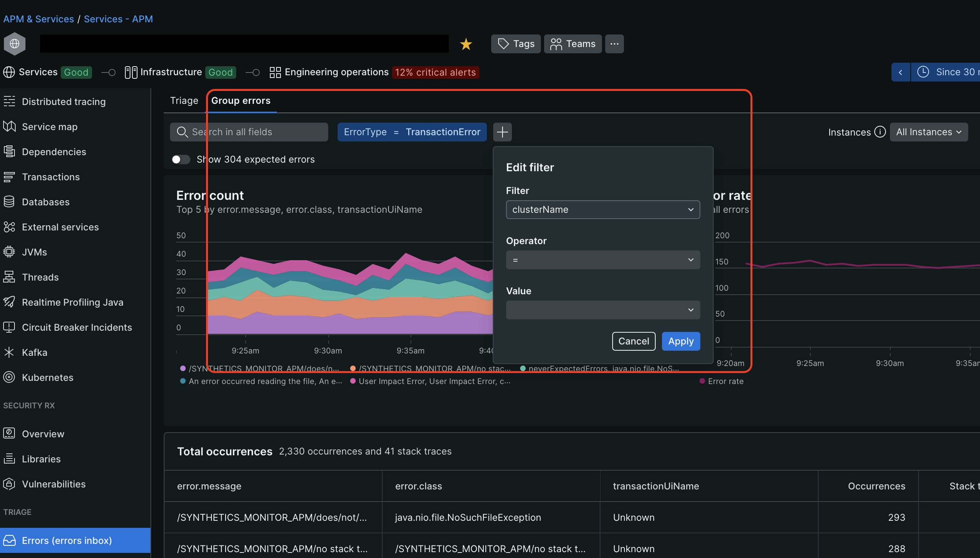
Task: Go to Kafka in the sidebar
Action: point(34,352)
